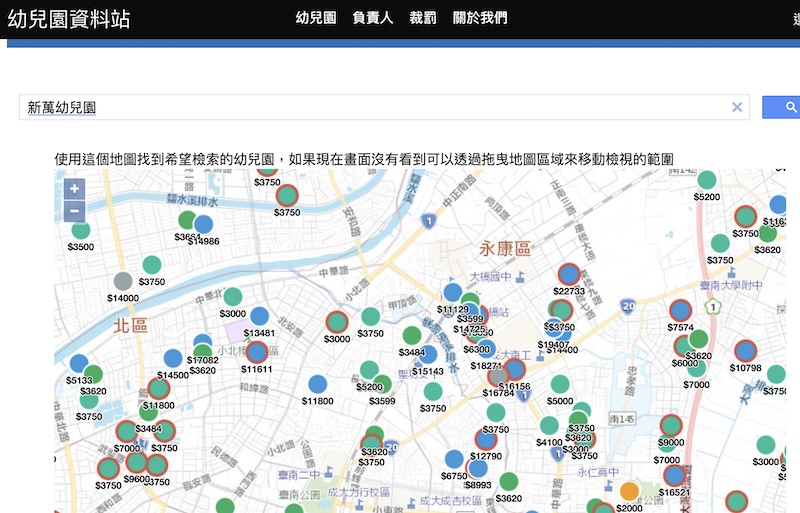Go to the 負責人 page

(x=373, y=18)
